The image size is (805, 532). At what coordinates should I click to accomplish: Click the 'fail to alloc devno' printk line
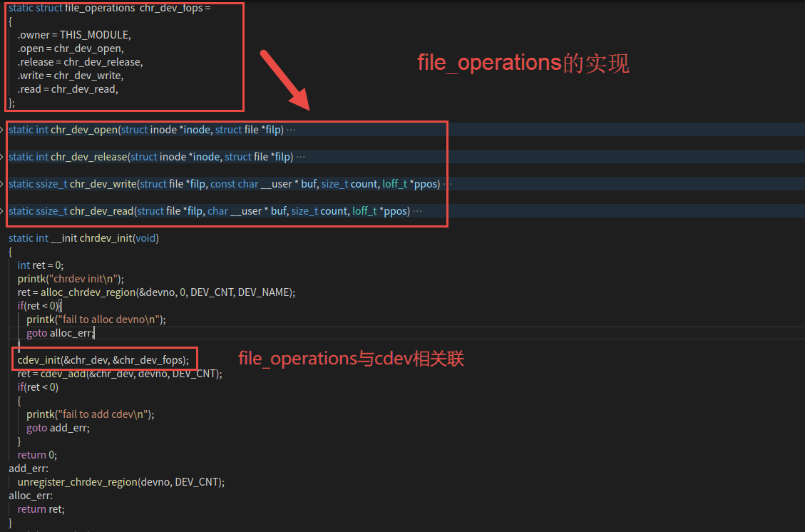[x=96, y=319]
